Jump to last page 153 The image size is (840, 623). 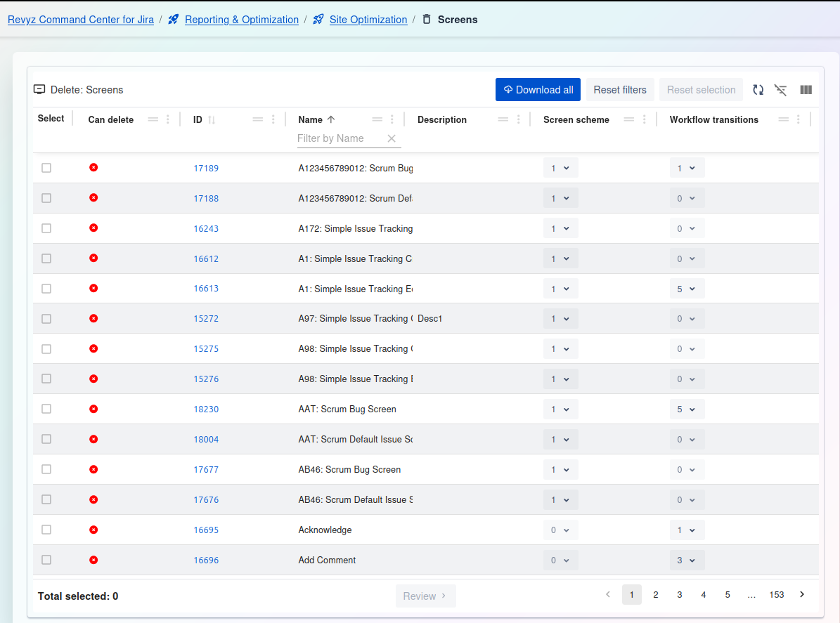coord(776,595)
